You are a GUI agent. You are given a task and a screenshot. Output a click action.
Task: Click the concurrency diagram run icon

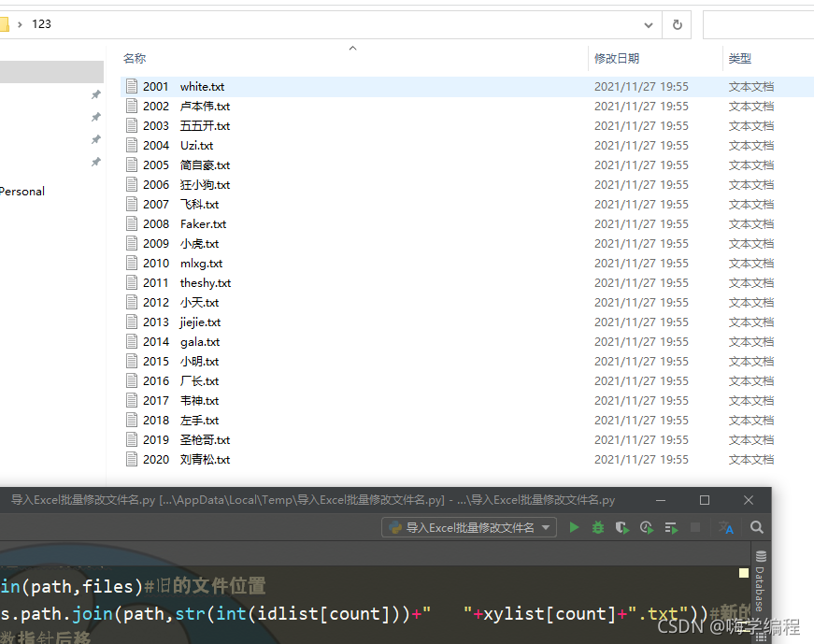coord(671,528)
